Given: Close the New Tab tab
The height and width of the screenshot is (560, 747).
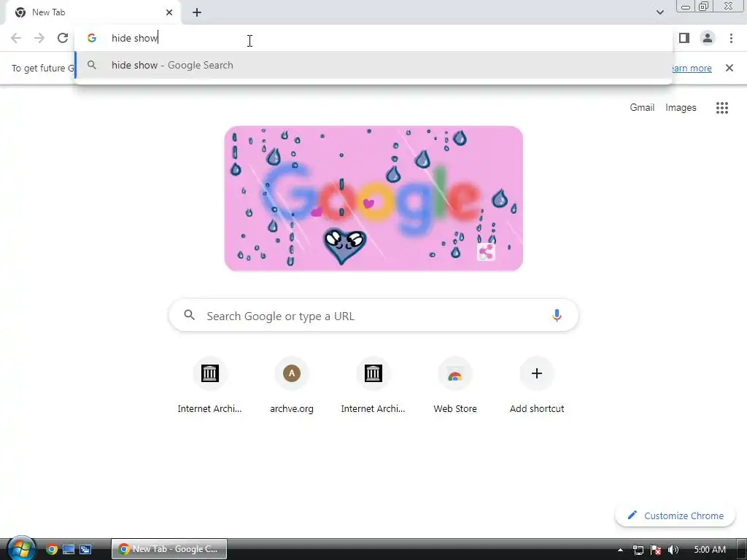Looking at the screenshot, I should [x=169, y=12].
